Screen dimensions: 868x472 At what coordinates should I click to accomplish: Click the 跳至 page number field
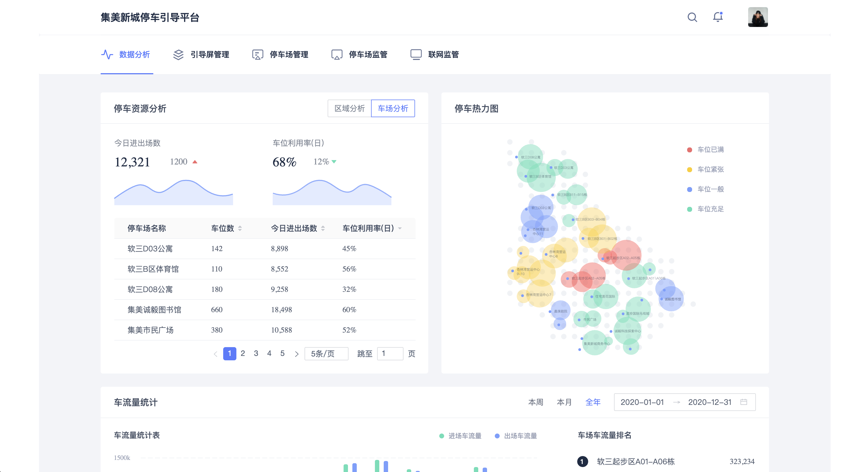(390, 354)
